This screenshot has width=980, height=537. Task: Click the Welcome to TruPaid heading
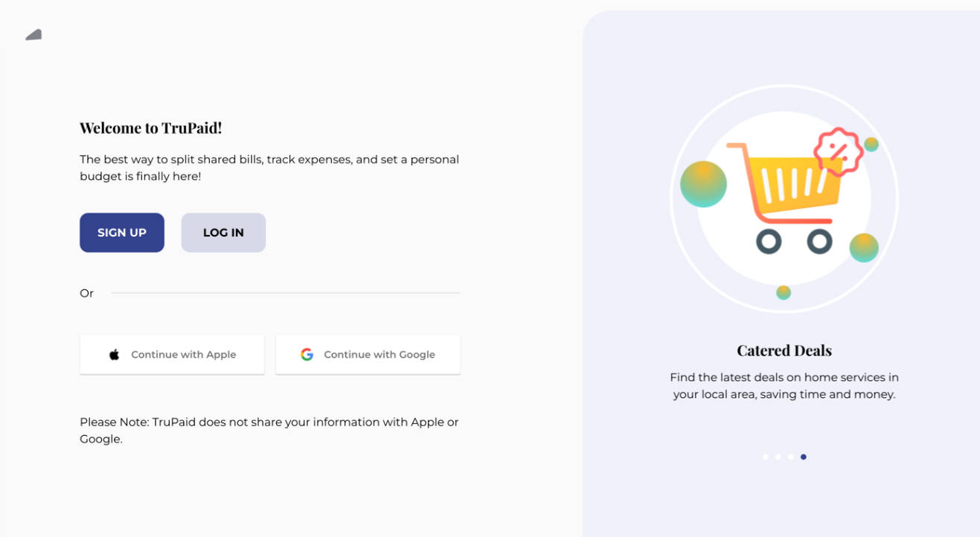point(151,127)
